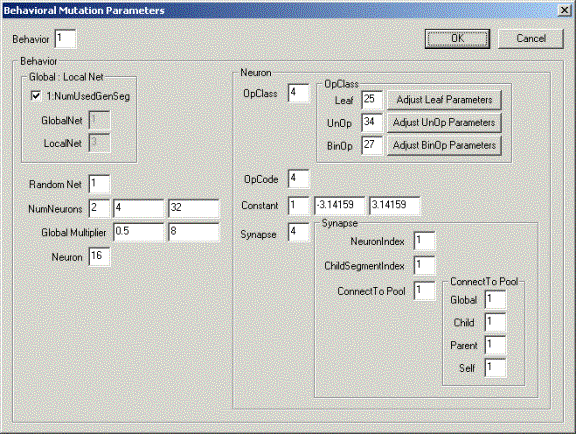Open Adjust UnOp Parameters

[x=444, y=123]
